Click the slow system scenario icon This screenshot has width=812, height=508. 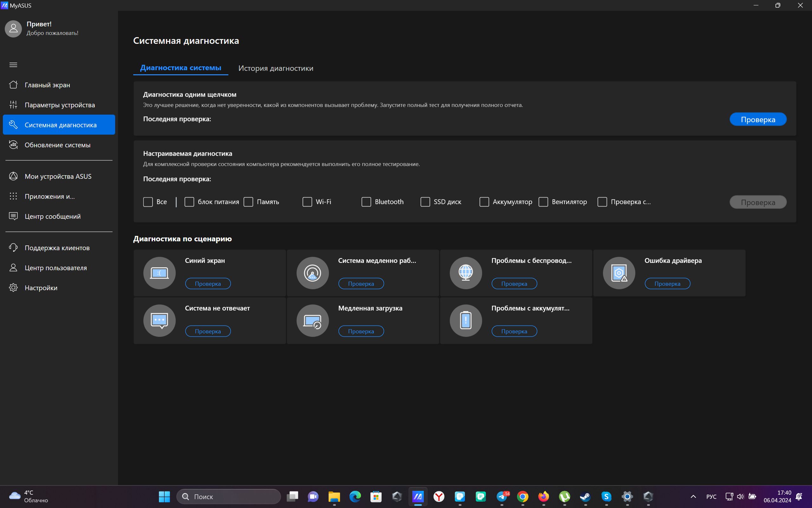click(x=312, y=273)
